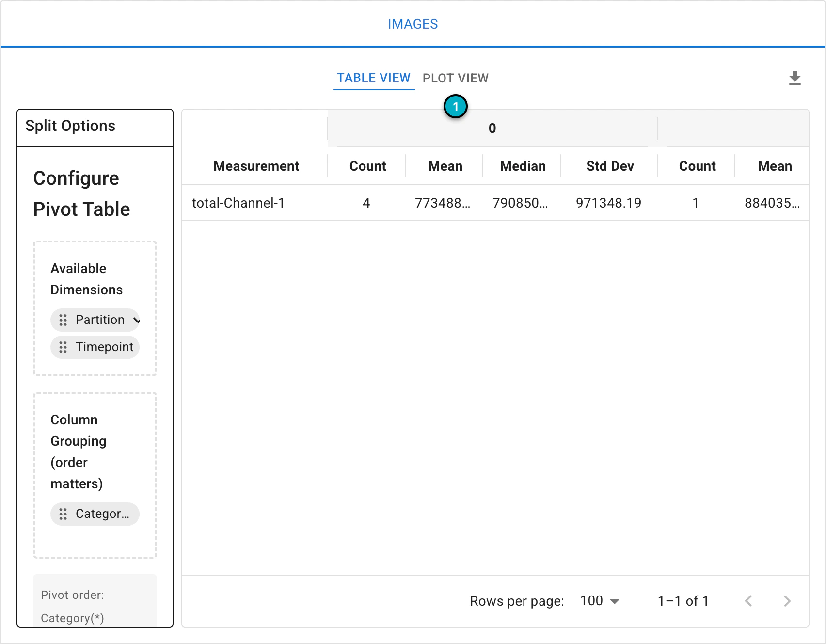Click the mean value 773488…
This screenshot has width=826, height=644.
tap(443, 203)
